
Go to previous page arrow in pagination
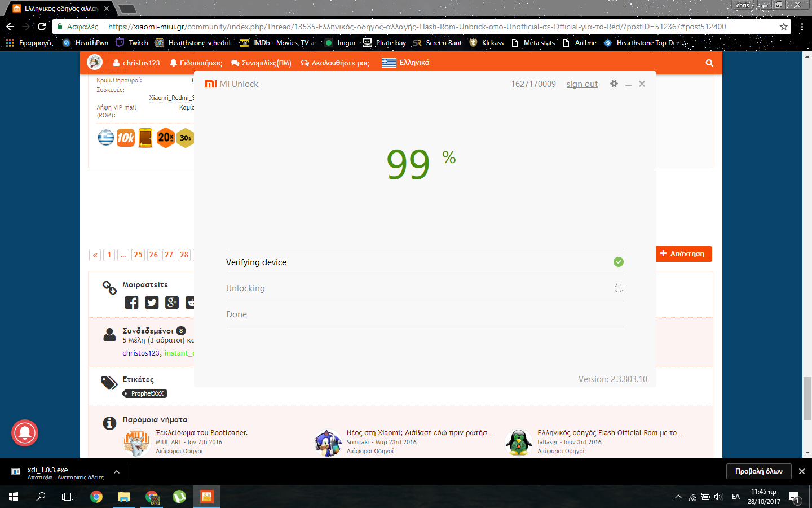(x=95, y=255)
